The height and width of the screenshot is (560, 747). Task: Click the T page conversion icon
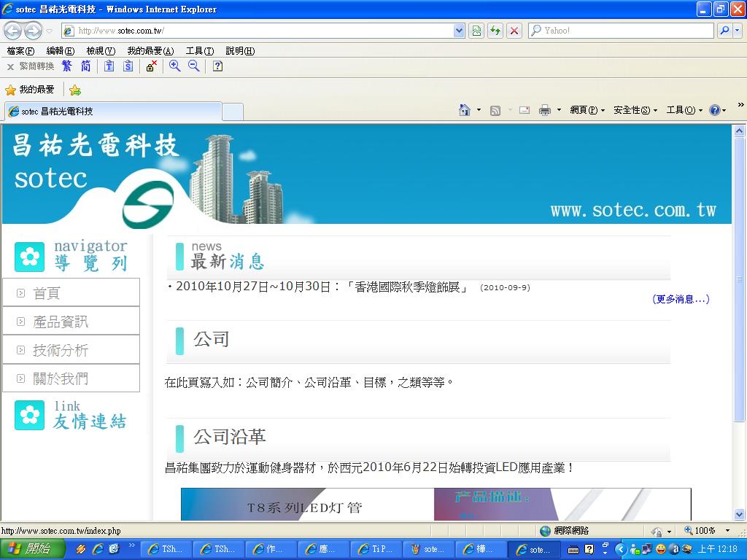click(109, 66)
